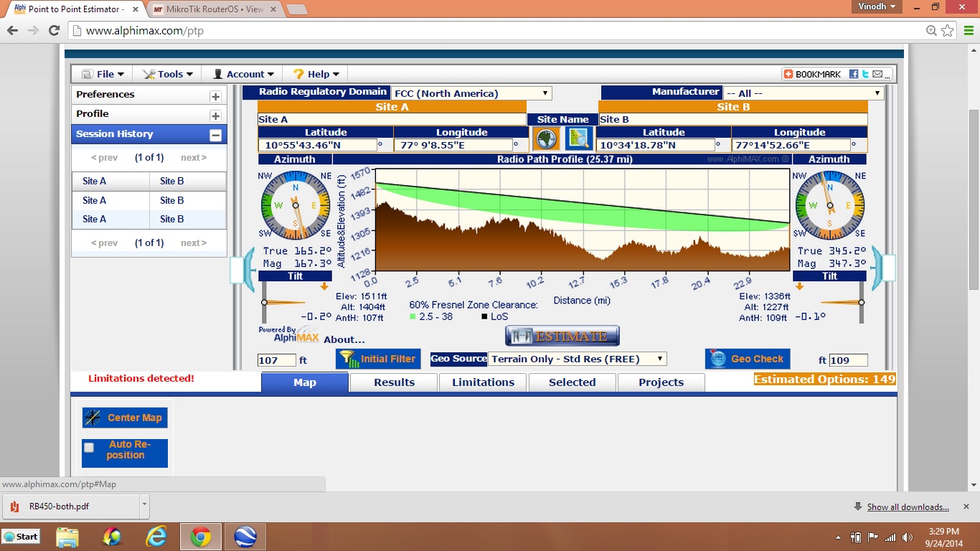The image size is (980, 551).
Task: Toggle the Auto Re-position checkbox
Action: tap(89, 448)
